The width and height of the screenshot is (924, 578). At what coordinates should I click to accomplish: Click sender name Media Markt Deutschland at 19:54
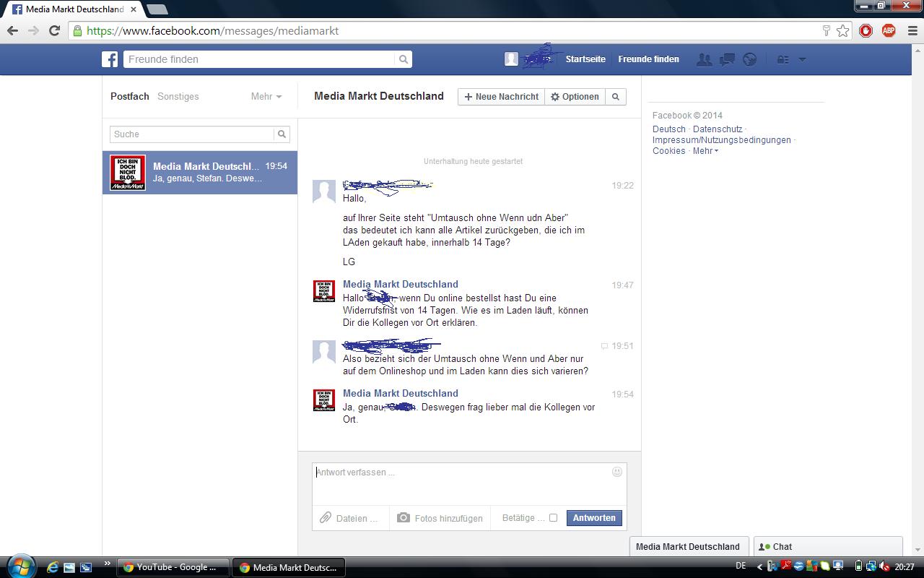(x=401, y=393)
